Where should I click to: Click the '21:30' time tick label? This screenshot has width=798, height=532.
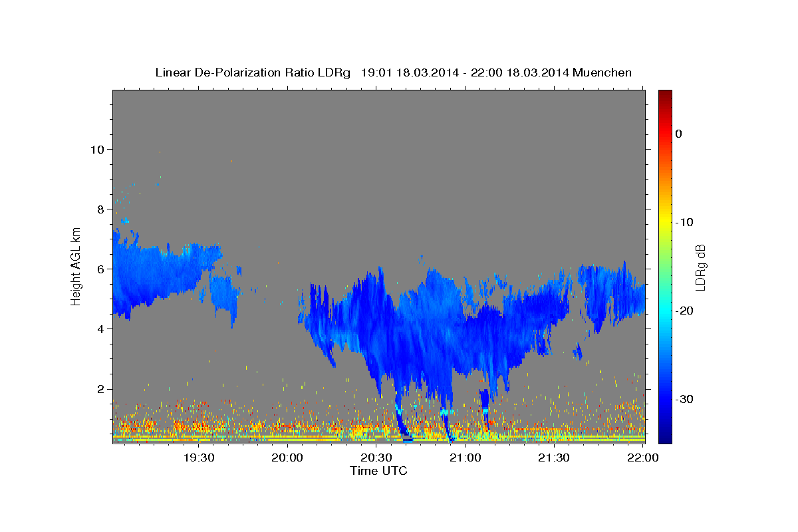point(554,458)
